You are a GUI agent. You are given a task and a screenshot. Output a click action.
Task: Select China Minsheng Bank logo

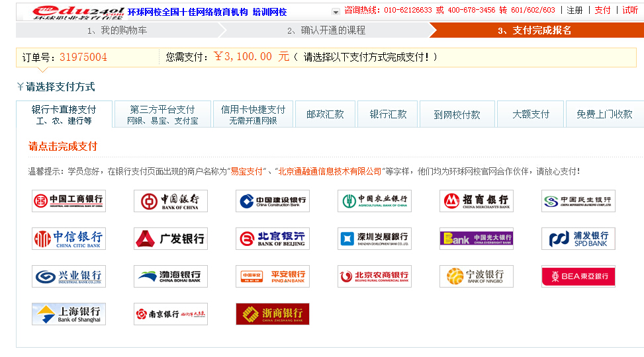(578, 201)
